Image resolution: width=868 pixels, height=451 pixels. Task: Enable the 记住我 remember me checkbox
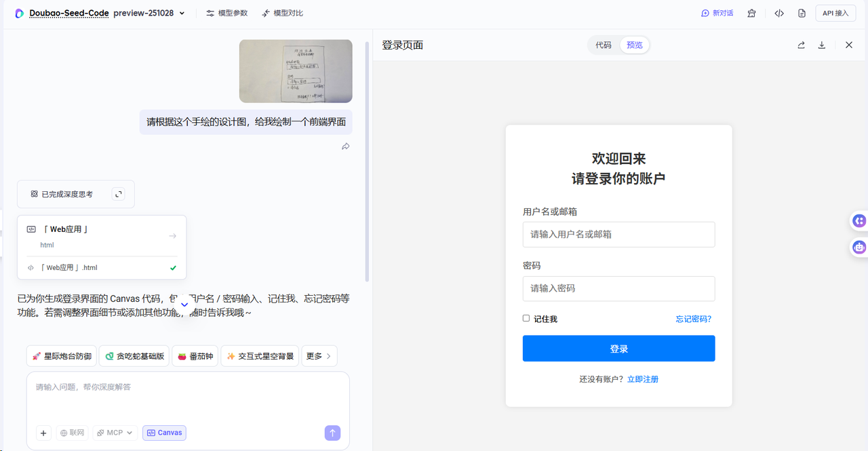pos(526,318)
